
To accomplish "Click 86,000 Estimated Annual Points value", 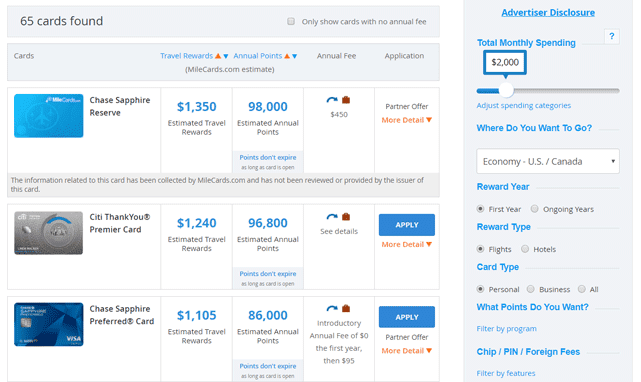I will 268,315.
